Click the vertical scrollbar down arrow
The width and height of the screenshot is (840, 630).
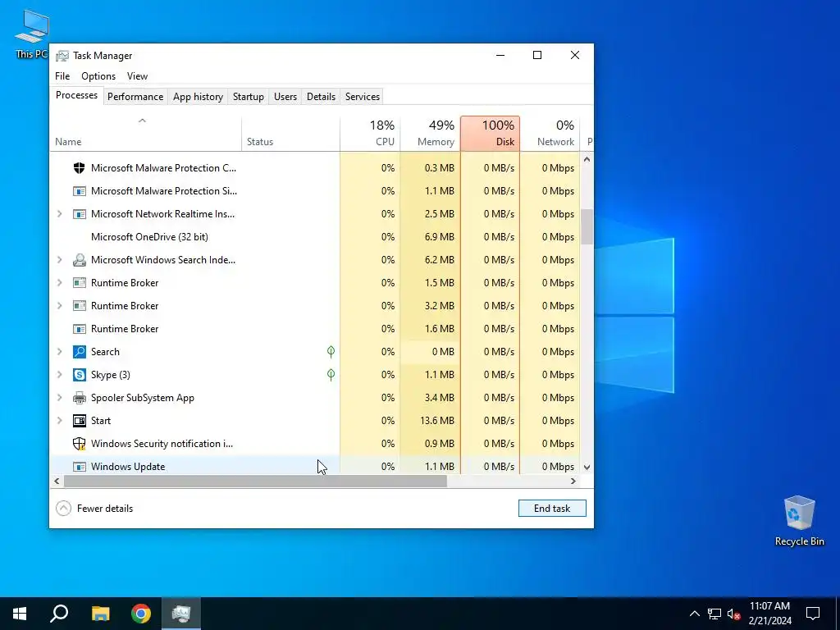587,467
